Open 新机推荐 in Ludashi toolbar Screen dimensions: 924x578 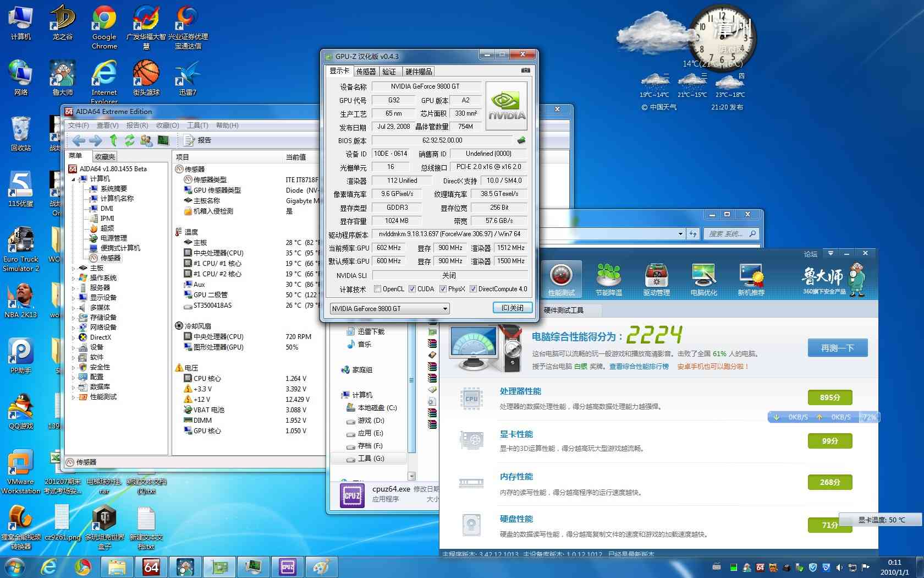[x=751, y=280]
